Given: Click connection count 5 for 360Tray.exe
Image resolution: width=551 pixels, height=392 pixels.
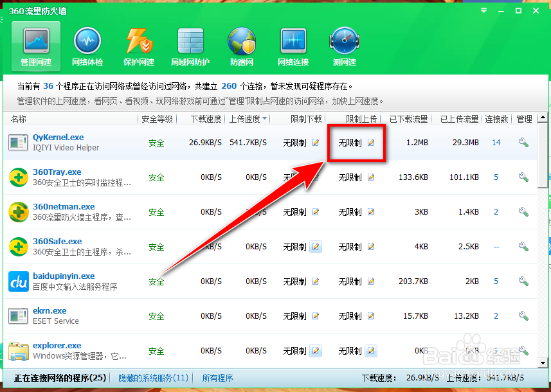Looking at the screenshot, I should click(x=496, y=177).
